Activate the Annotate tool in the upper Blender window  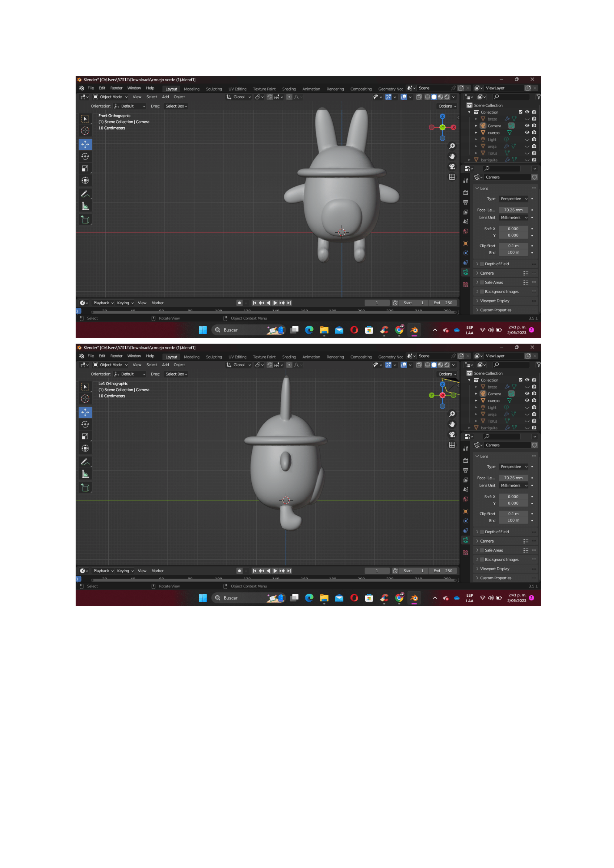click(85, 194)
